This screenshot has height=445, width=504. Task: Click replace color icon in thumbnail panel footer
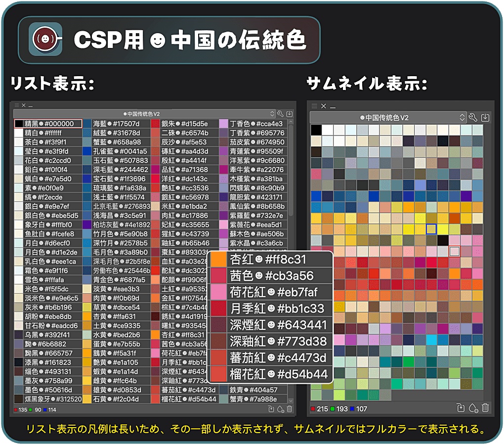(x=461, y=408)
